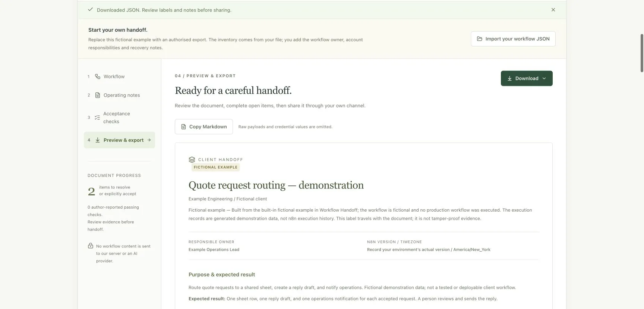Click the America/New_York timezone value
The image size is (644, 309).
(x=472, y=250)
